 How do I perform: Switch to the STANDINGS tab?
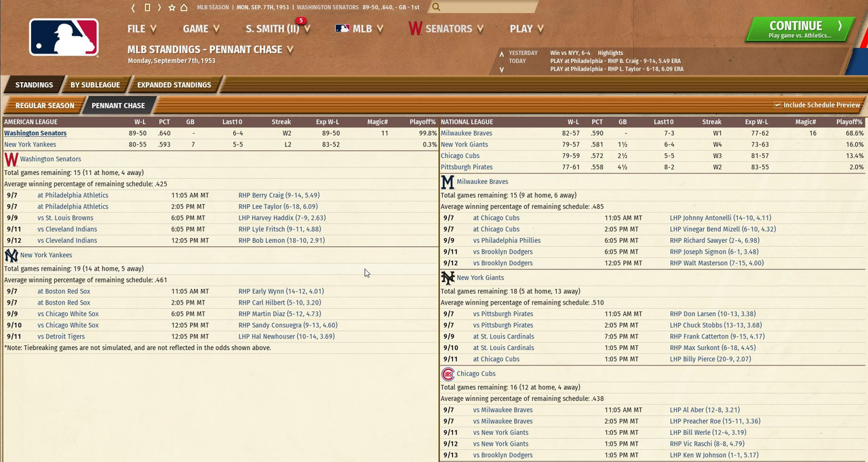[x=34, y=85]
